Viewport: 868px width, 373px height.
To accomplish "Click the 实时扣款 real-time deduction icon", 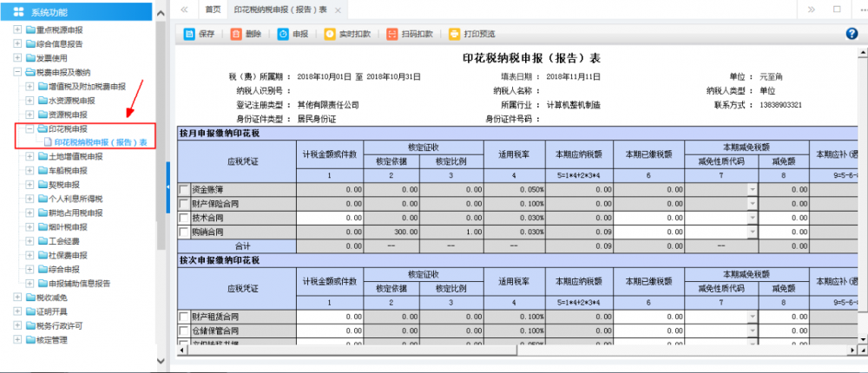I will click(329, 34).
